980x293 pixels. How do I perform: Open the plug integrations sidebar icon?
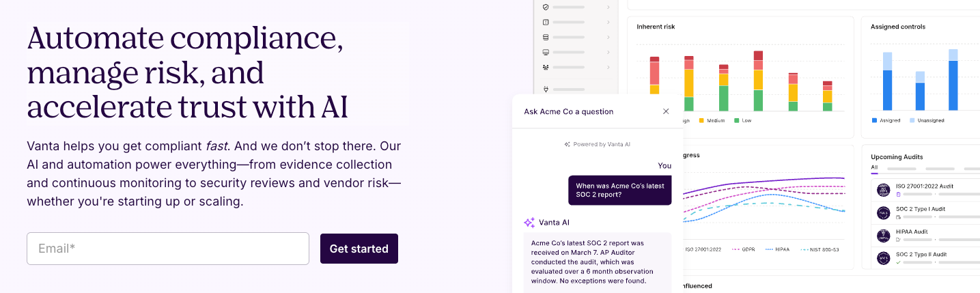click(546, 89)
